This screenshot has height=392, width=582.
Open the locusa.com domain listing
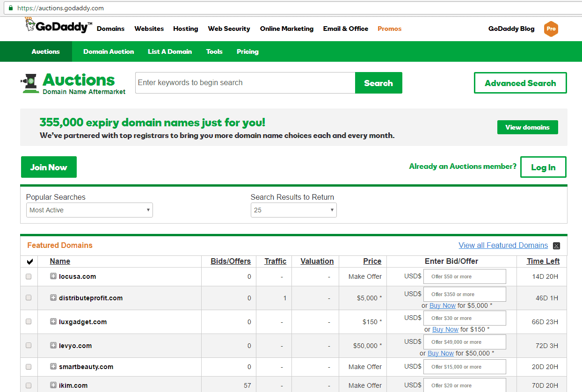tap(77, 276)
